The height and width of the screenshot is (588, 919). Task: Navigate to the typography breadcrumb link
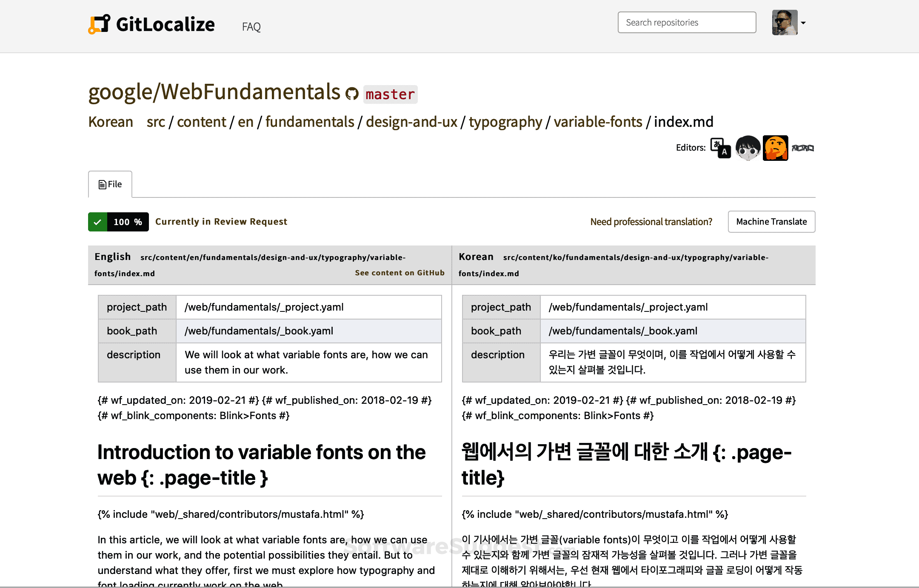[505, 122]
